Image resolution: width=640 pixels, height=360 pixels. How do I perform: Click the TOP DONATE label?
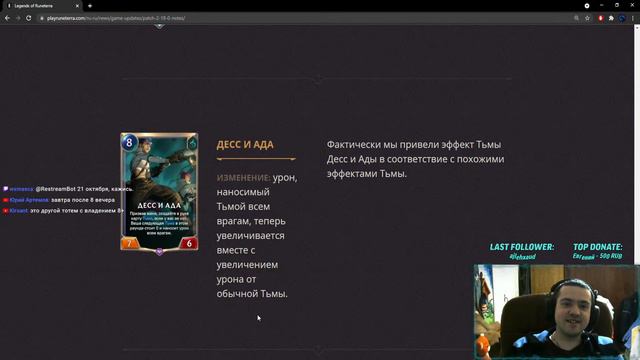pos(598,247)
